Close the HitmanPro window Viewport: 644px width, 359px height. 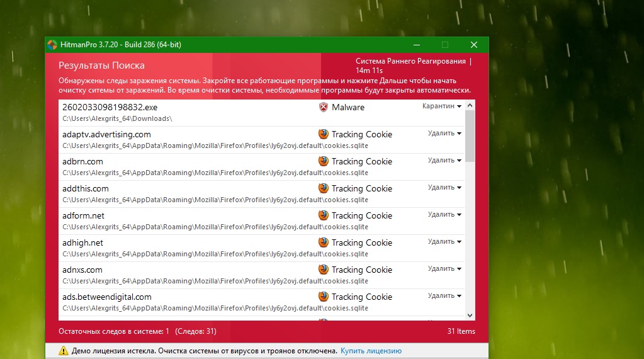click(474, 45)
